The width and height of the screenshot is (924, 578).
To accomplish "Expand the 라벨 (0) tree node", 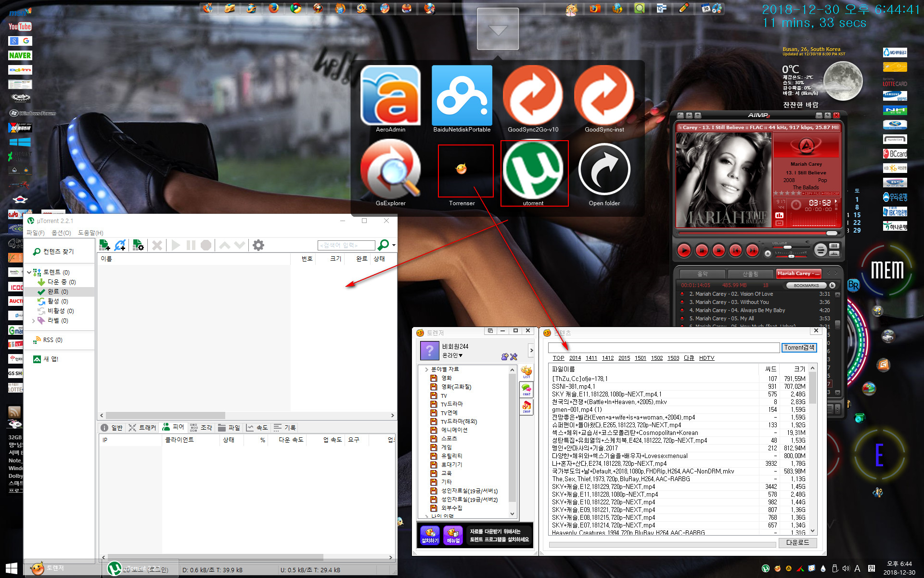I will [x=33, y=320].
